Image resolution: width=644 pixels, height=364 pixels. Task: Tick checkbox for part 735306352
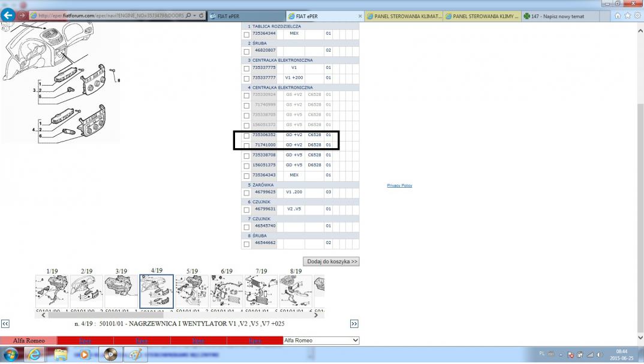(x=246, y=136)
